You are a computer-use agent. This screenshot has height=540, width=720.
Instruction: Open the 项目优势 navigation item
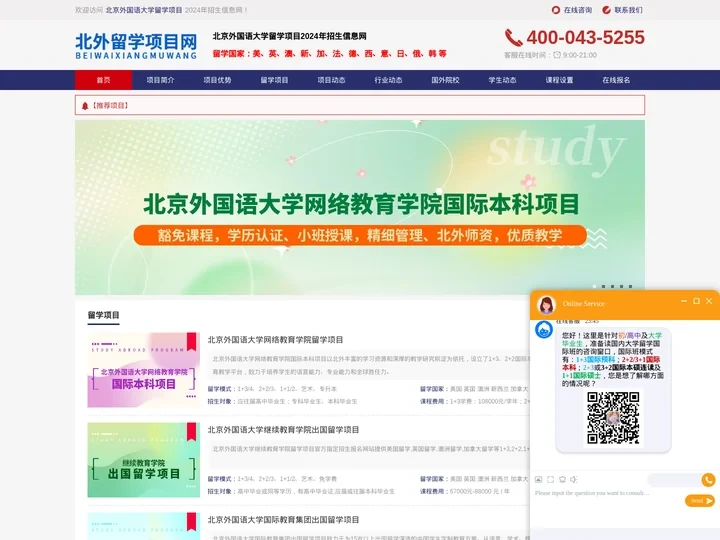coord(217,80)
